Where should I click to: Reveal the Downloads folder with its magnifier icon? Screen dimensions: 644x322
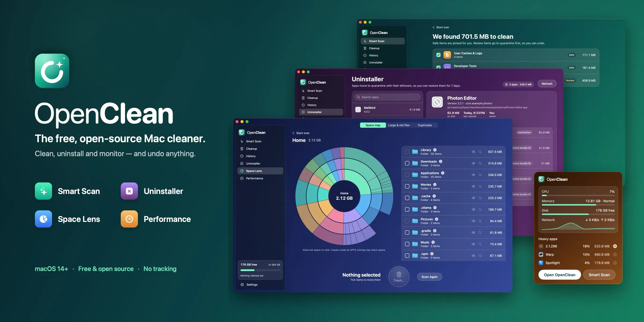coord(480,163)
